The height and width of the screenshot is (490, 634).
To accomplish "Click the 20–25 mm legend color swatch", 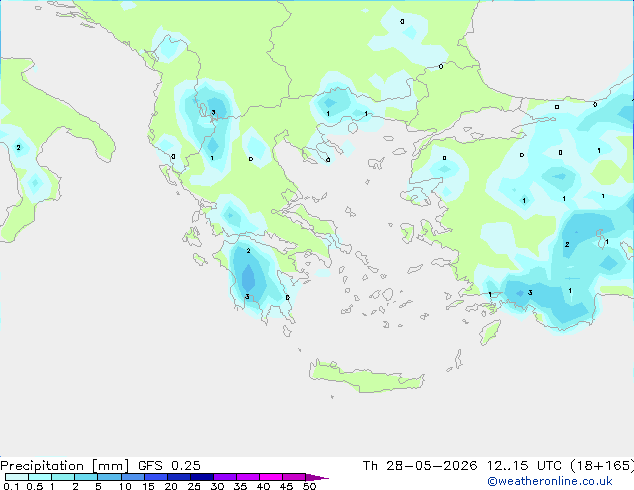I will [178, 477].
